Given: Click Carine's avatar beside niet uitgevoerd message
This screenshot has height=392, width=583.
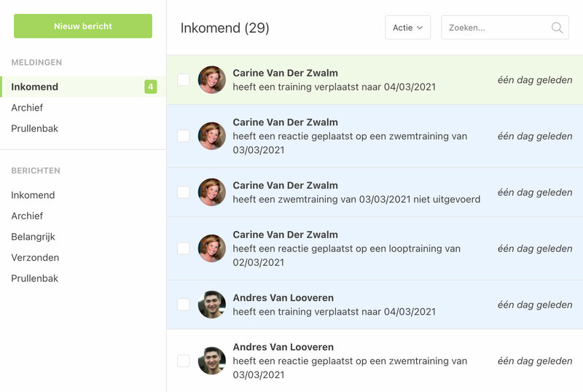Looking at the screenshot, I should [212, 192].
